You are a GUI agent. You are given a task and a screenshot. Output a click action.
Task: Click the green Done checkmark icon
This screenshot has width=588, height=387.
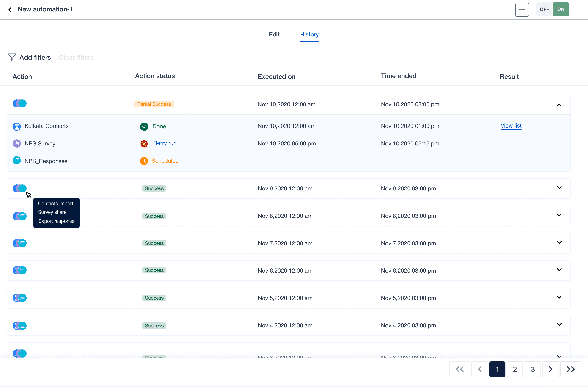144,126
